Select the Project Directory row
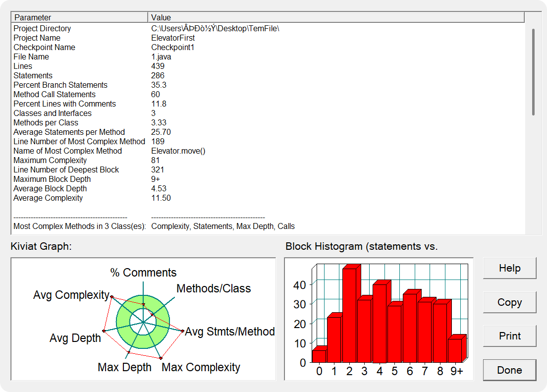The image size is (547, 392). coord(268,28)
